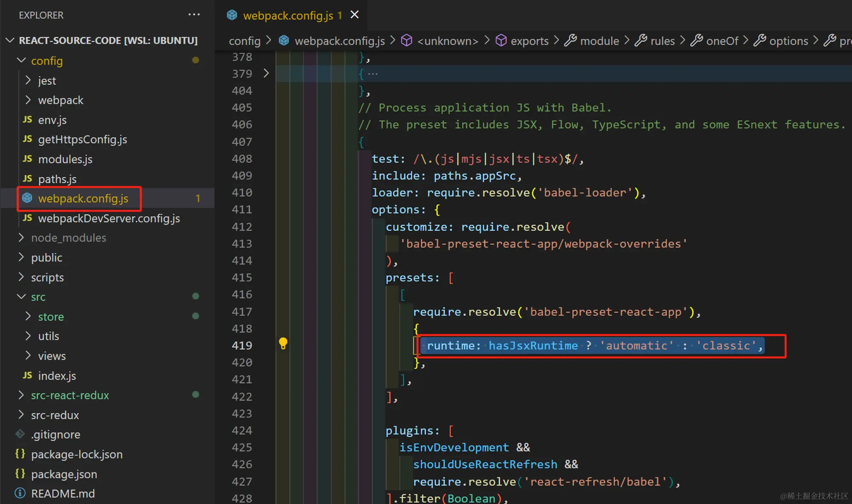
Task: Click the README.md info file icon
Action: 20,493
